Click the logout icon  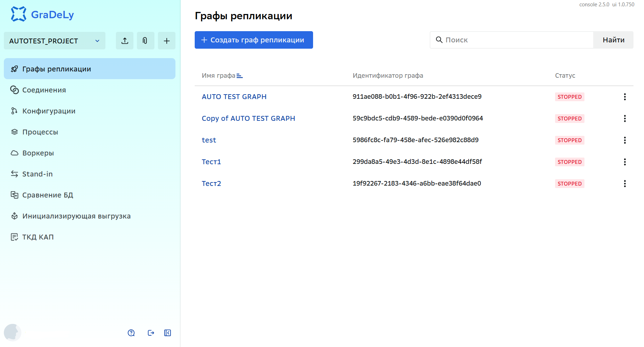coord(151,333)
